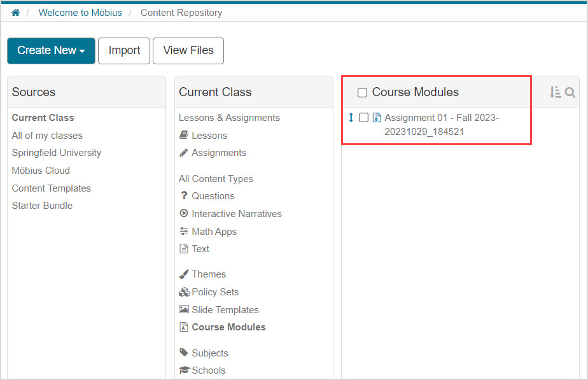
Task: Open Welcome to Möbius breadcrumb link
Action: point(80,13)
